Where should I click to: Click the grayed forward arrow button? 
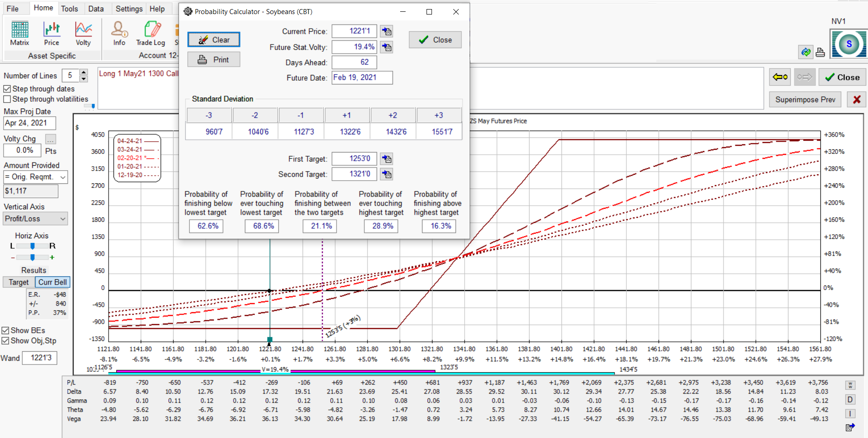[x=804, y=77]
